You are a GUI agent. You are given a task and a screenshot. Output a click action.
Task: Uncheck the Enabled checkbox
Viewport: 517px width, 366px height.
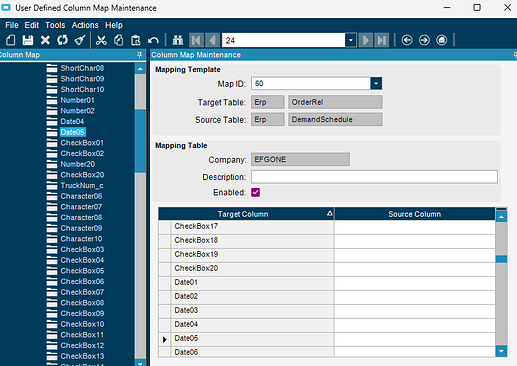(x=255, y=192)
